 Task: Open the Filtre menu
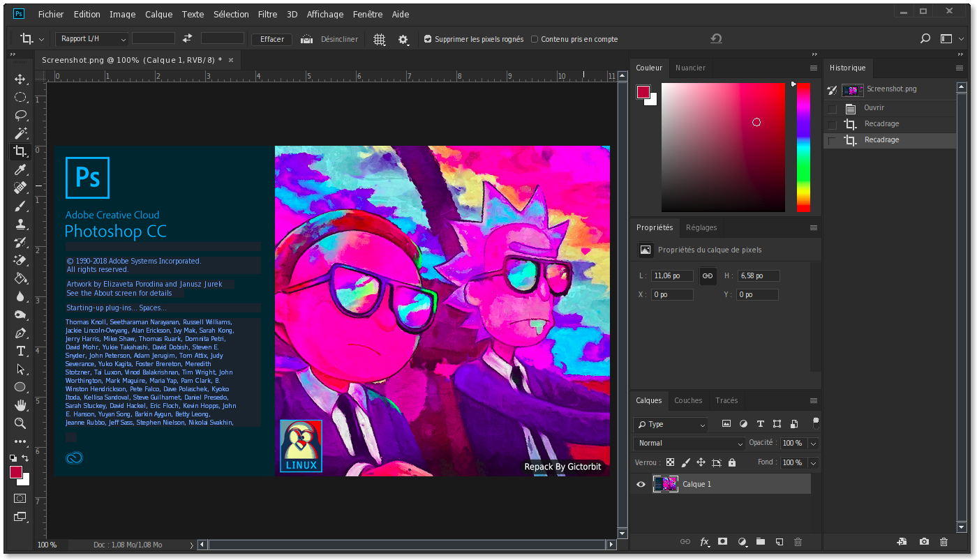pos(267,14)
